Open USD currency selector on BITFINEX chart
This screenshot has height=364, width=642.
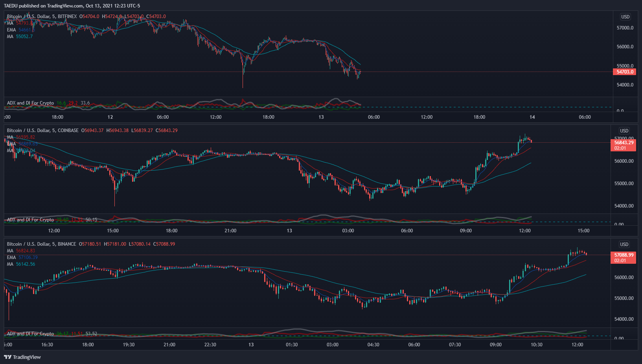[625, 17]
